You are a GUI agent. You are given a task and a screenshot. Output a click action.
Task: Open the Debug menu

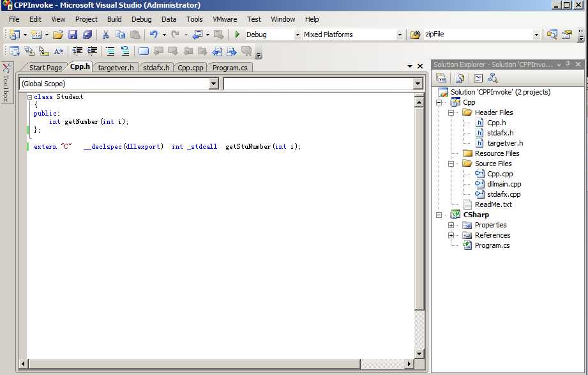(x=141, y=19)
